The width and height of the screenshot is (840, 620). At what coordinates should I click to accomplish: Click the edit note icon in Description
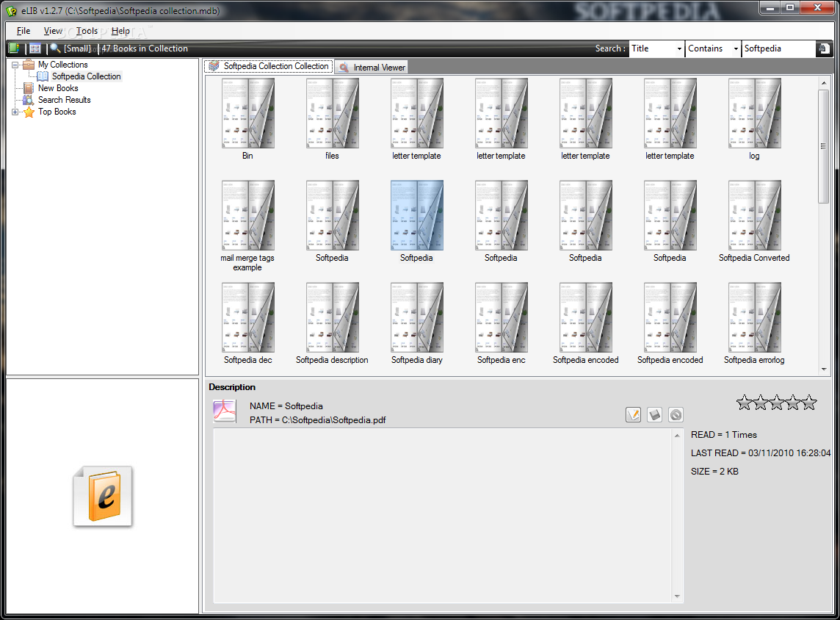coord(633,415)
